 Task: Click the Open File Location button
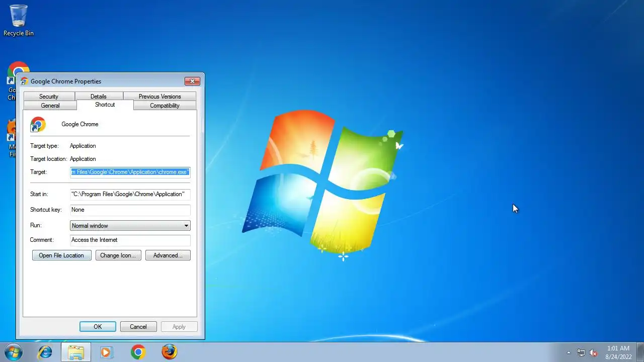pyautogui.click(x=61, y=255)
